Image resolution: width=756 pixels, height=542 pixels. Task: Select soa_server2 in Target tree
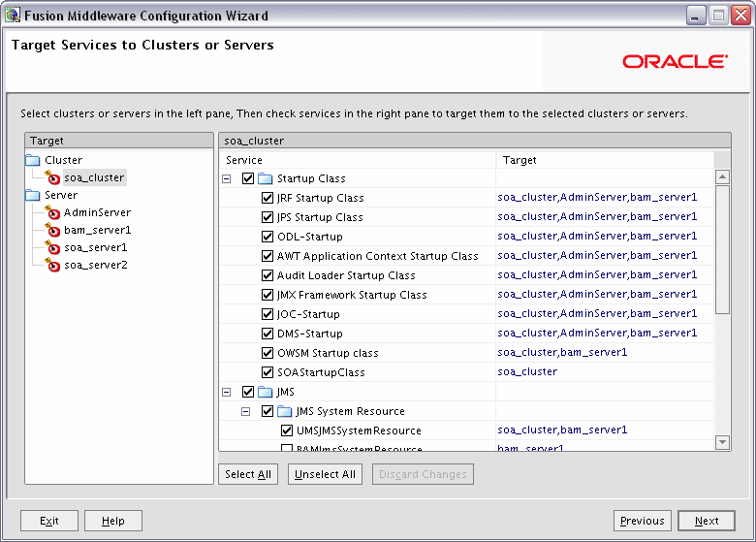coord(95,265)
